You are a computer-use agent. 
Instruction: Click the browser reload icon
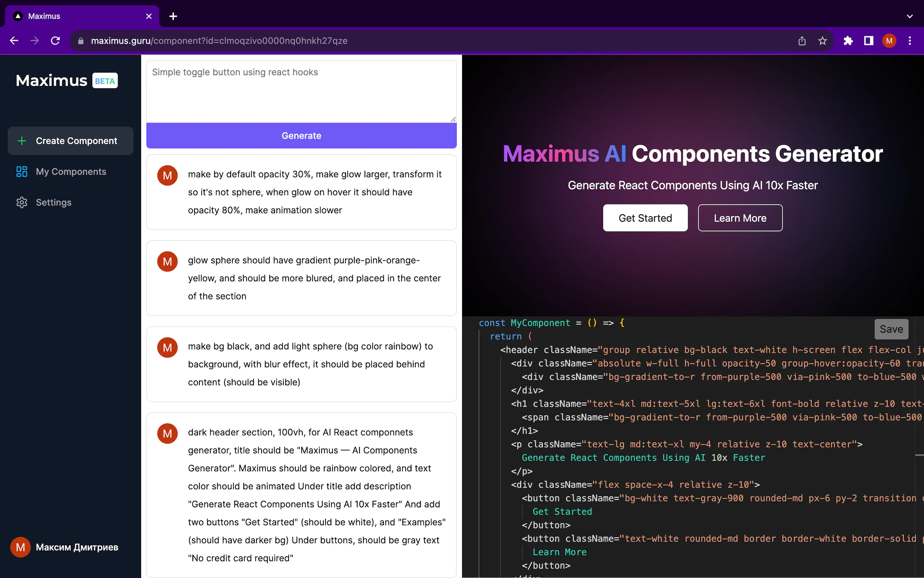[x=55, y=40]
